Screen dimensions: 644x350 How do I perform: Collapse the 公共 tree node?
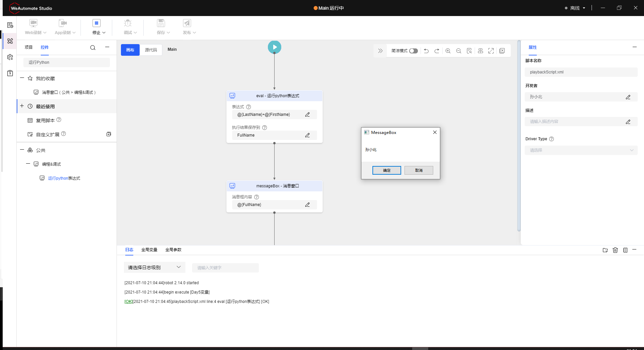pyautogui.click(x=22, y=150)
